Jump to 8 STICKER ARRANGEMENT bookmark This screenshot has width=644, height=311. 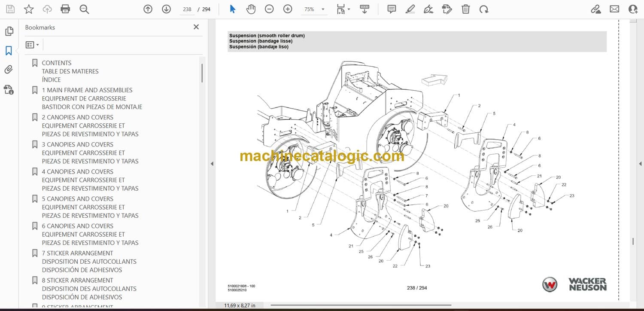pos(89,289)
